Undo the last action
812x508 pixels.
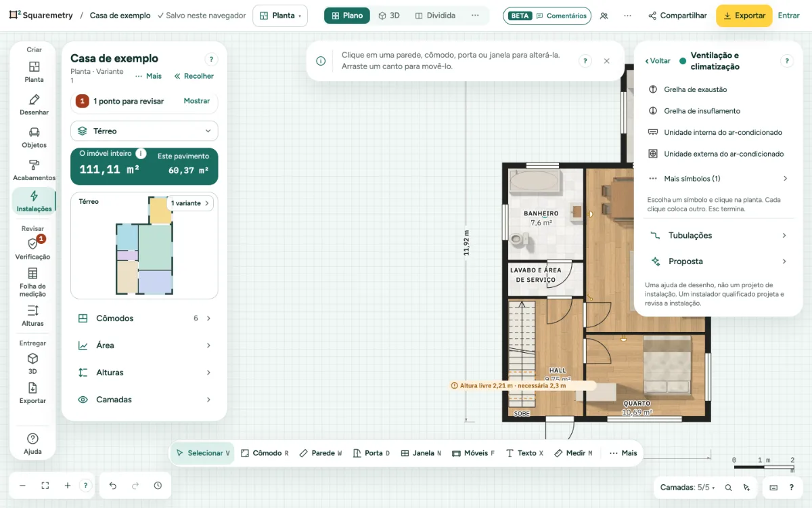113,486
